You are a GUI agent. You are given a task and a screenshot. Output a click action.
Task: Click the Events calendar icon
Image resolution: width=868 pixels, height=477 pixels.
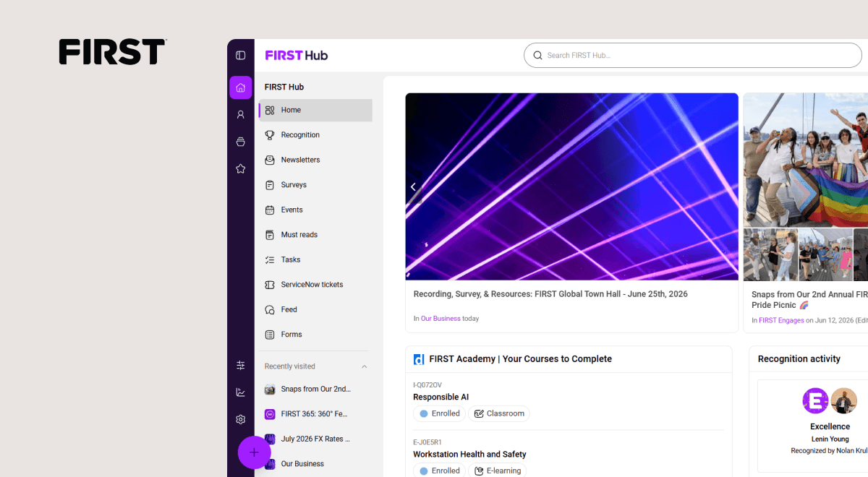[270, 210]
